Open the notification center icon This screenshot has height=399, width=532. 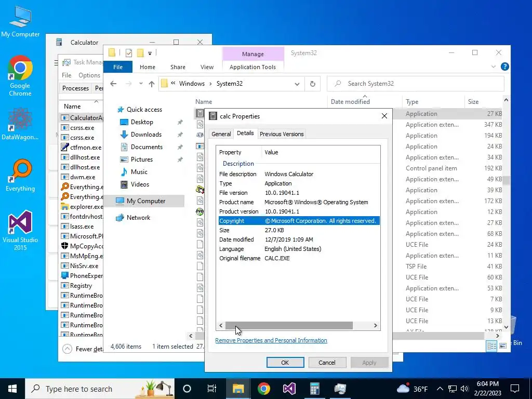(515, 389)
